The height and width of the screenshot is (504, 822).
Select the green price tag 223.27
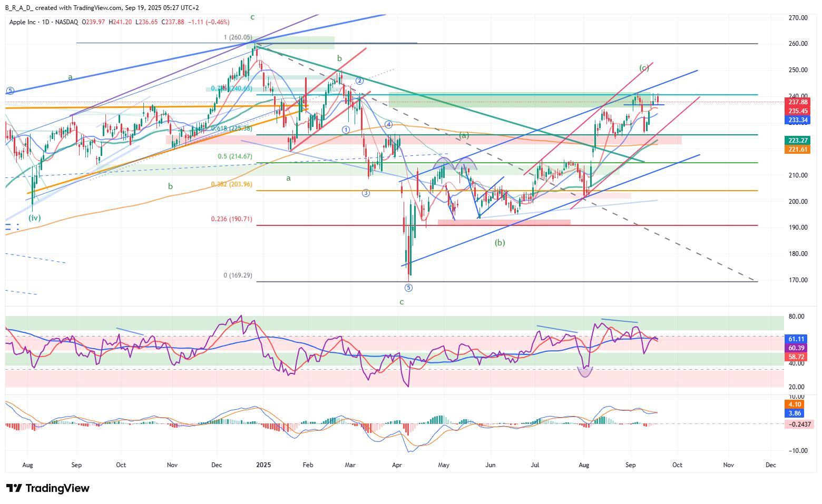pyautogui.click(x=798, y=141)
